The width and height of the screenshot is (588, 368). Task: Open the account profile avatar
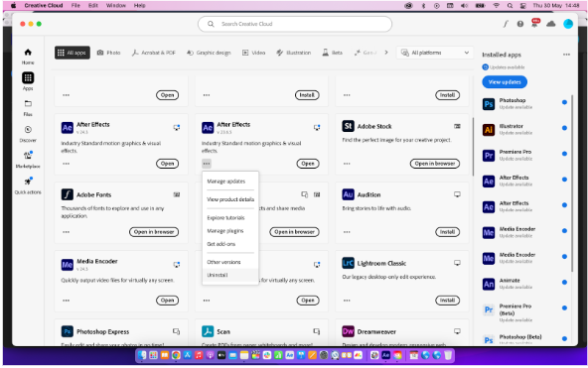[x=568, y=24]
